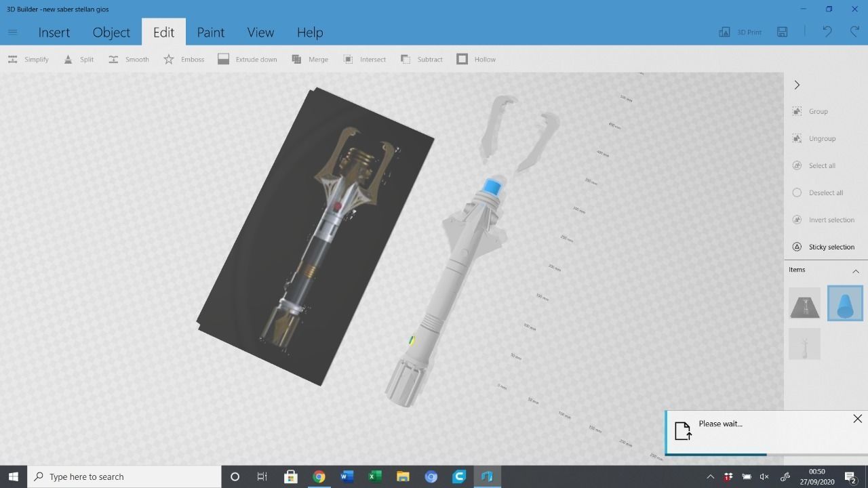Image resolution: width=868 pixels, height=488 pixels.
Task: Click the Intersect tool
Action: 364,59
